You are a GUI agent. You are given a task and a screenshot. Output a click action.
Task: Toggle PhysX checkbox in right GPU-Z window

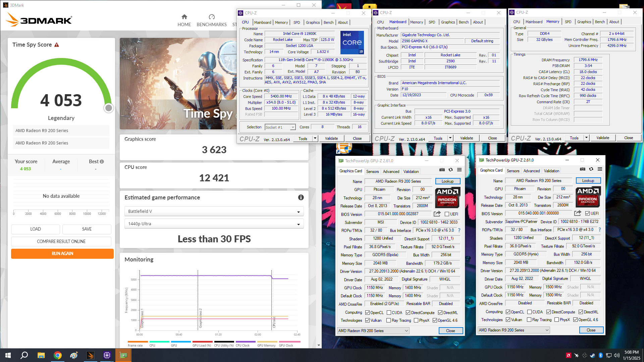pos(556,320)
